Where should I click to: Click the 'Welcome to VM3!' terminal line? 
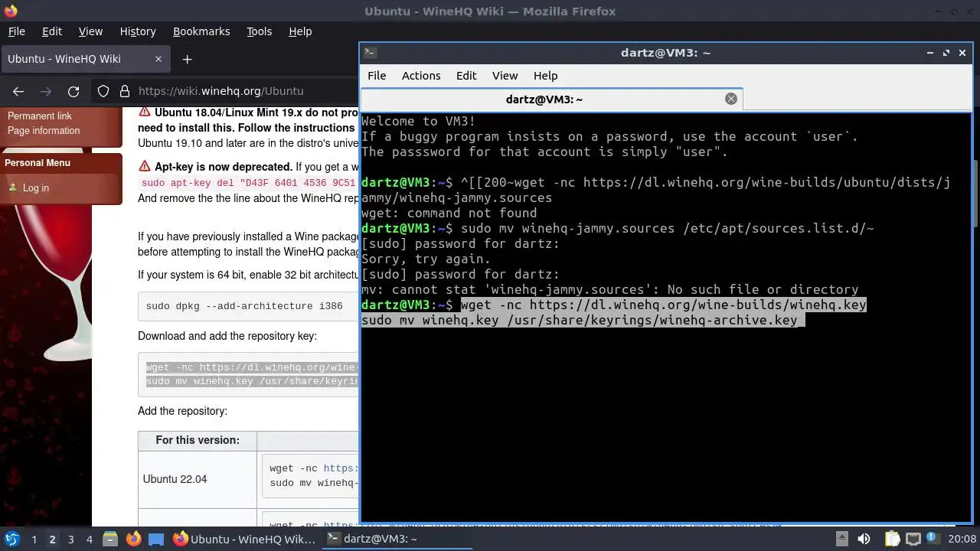click(x=418, y=121)
